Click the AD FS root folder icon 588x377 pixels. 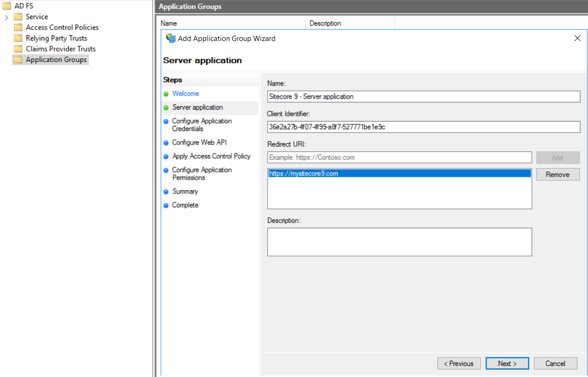click(7, 6)
